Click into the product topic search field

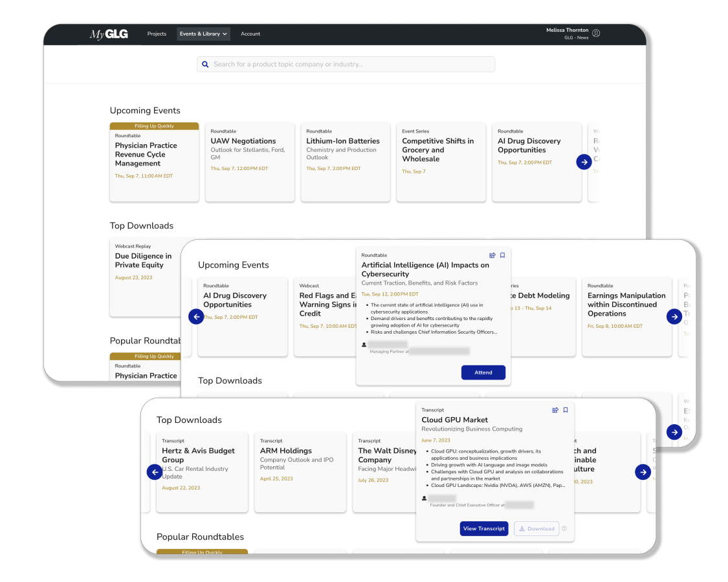[349, 64]
